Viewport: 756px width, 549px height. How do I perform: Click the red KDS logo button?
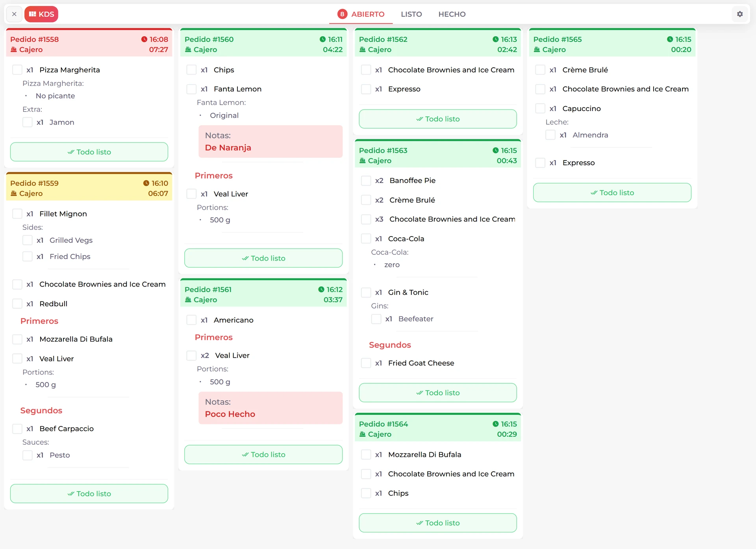(41, 14)
